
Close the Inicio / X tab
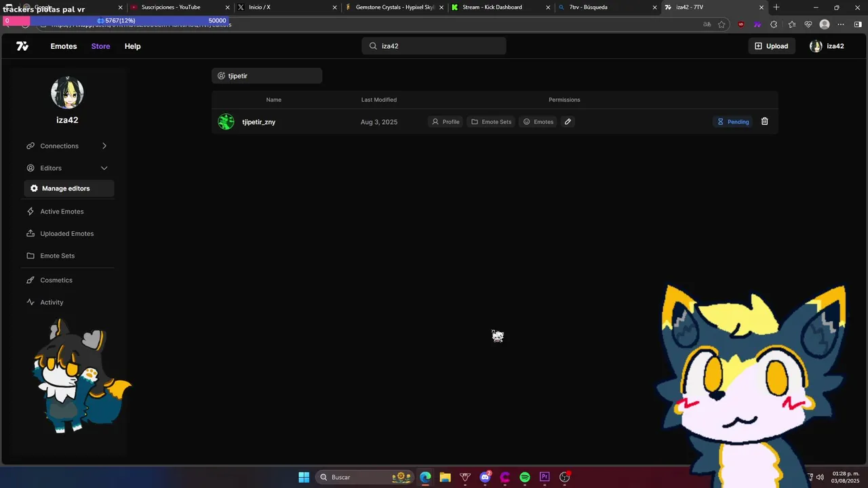[x=334, y=7]
